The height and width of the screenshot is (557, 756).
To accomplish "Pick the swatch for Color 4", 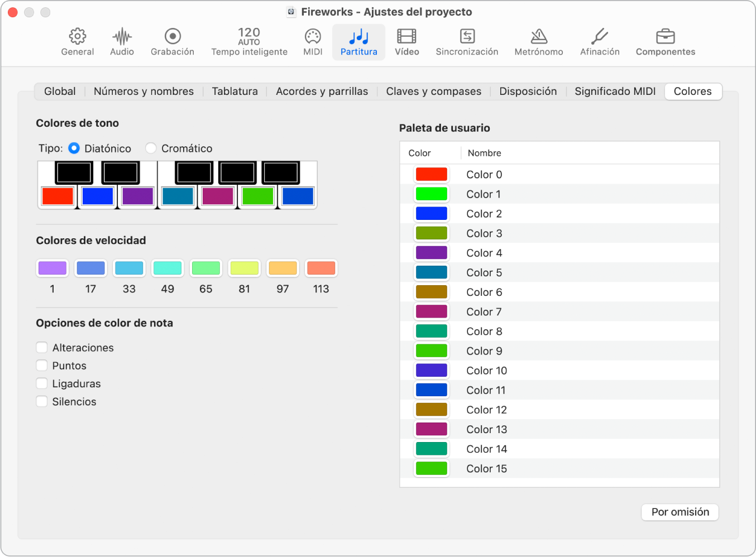I will [x=432, y=253].
